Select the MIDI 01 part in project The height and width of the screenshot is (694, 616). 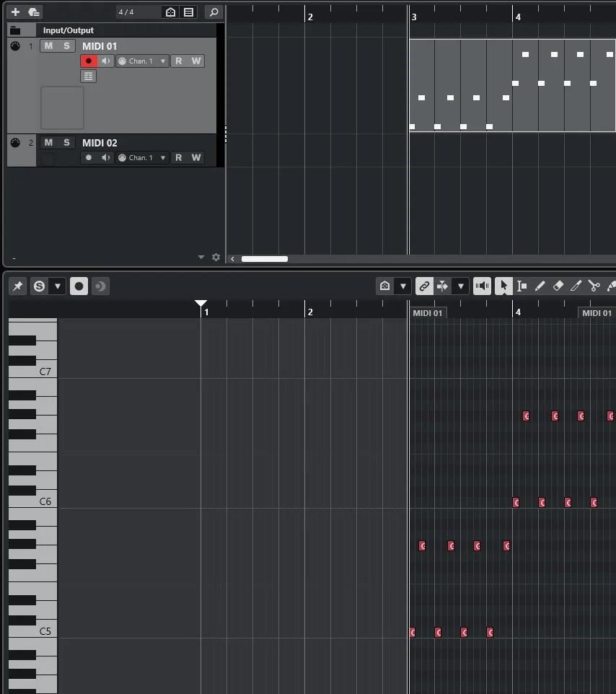(512, 85)
